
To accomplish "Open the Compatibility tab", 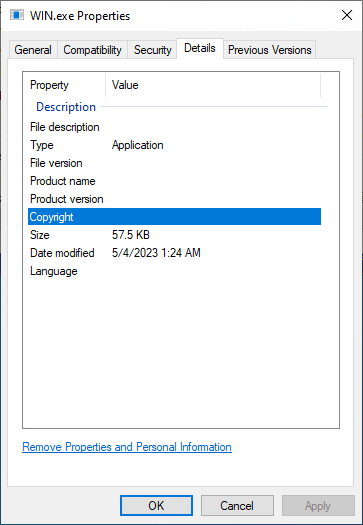I will (92, 50).
